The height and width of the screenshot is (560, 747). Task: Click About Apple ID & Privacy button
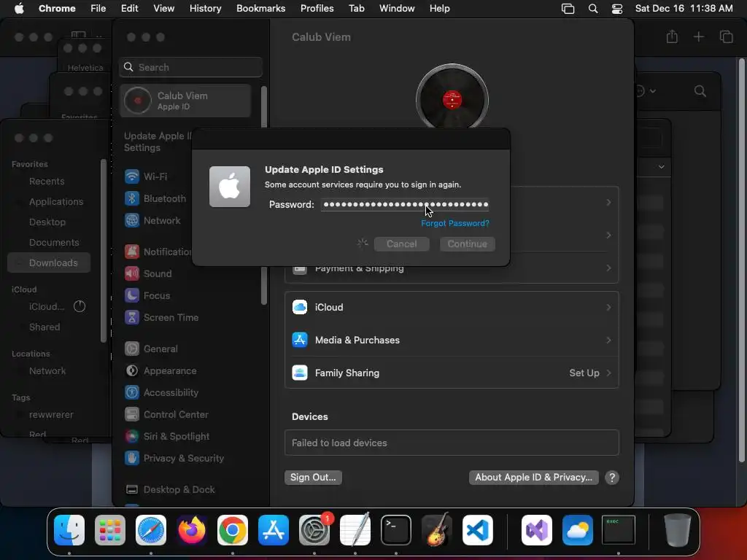point(533,477)
